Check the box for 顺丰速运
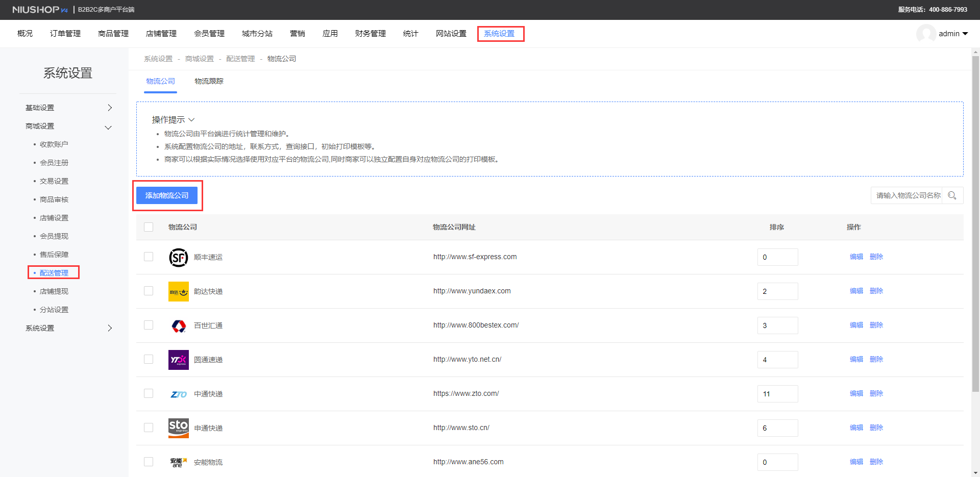The image size is (980, 477). 149,257
